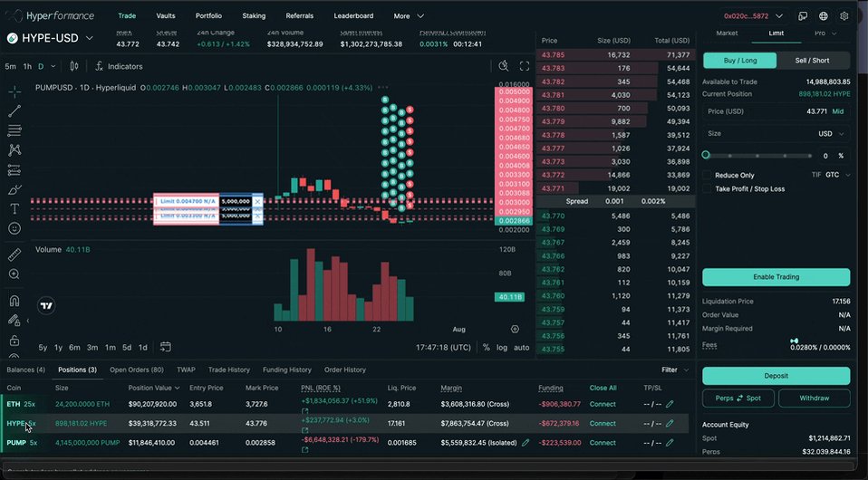Select the ruler measure tool
868x480 pixels.
point(14,254)
